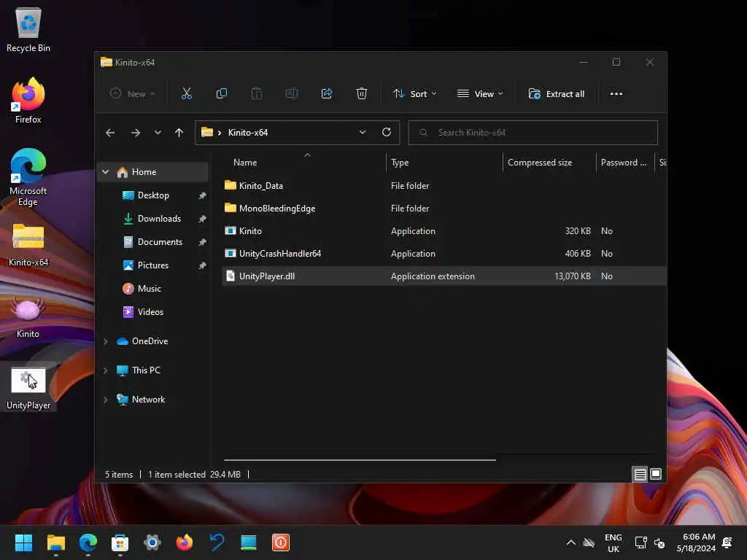Click the search box in Kinito-x64
Viewport: 747px width, 560px height.
(x=533, y=133)
